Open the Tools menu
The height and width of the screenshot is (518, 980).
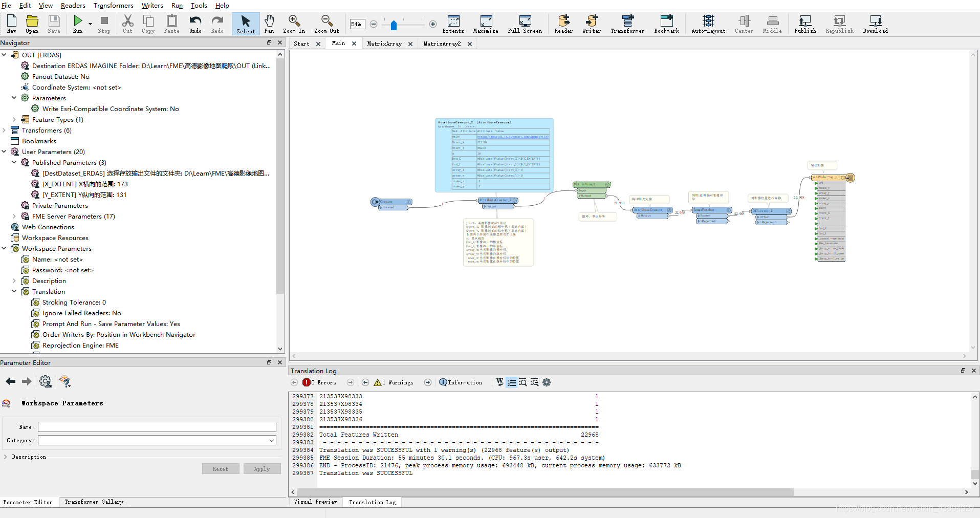pyautogui.click(x=199, y=5)
